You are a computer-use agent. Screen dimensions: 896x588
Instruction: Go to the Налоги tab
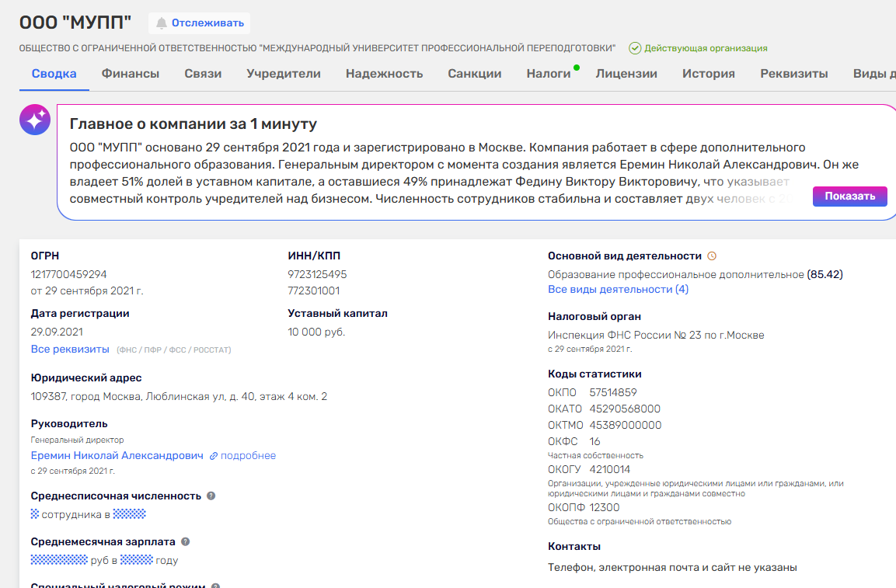coord(549,74)
